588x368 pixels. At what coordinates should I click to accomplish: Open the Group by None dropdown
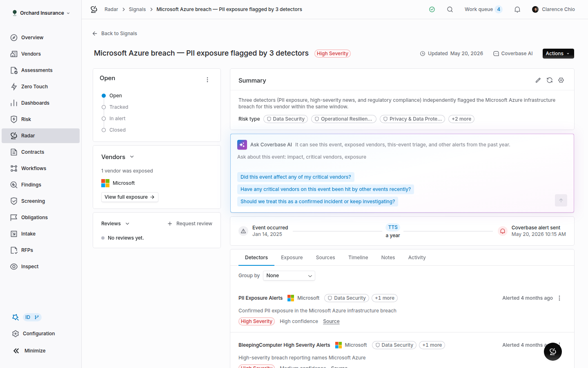click(289, 276)
